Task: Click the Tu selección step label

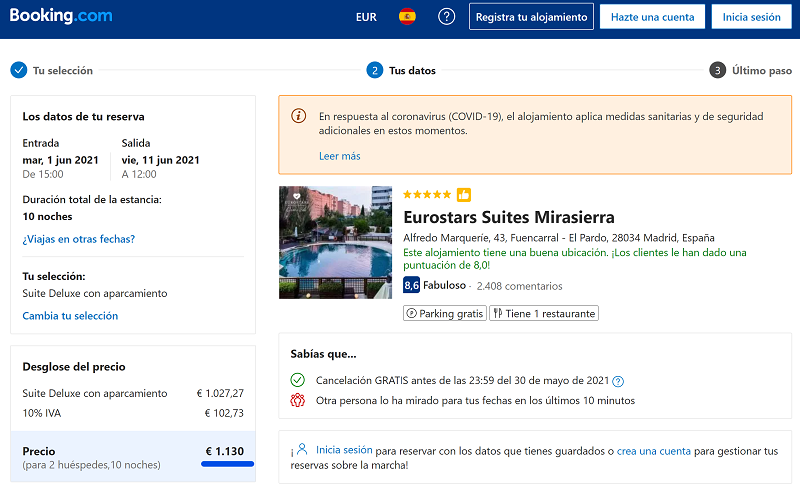Action: point(63,70)
